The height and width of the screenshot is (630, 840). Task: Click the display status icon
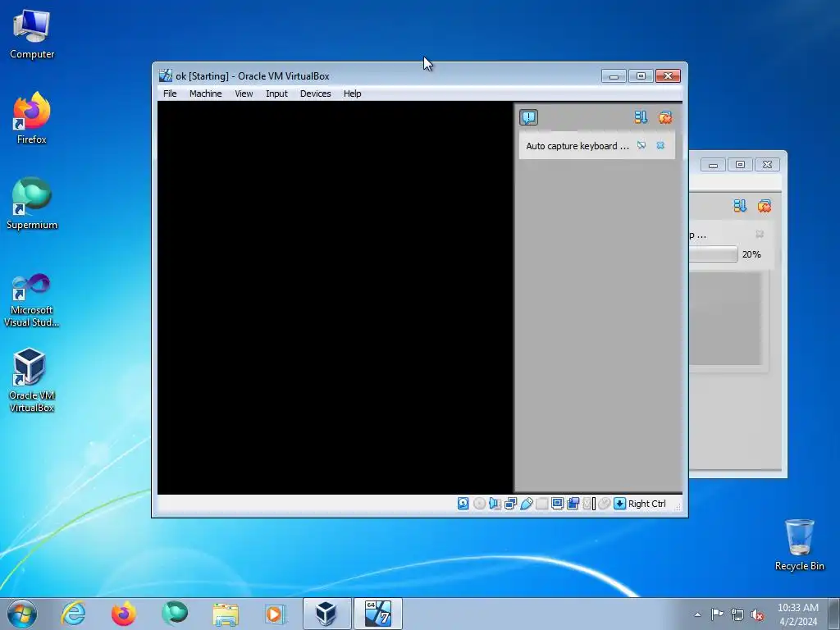[557, 504]
